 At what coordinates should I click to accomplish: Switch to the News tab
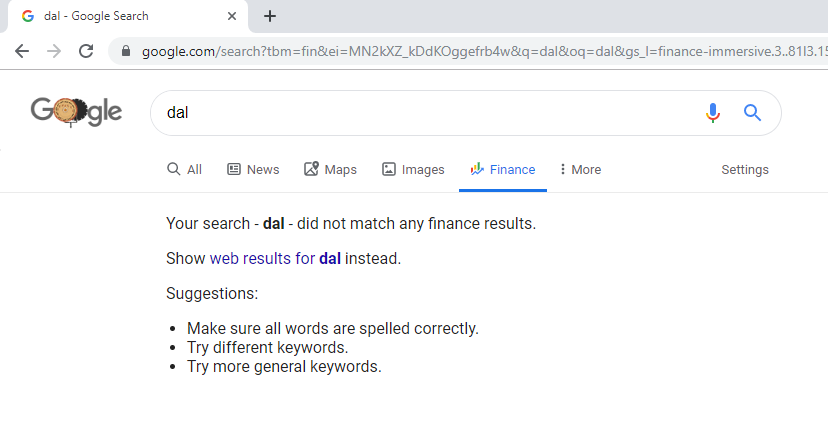253,170
